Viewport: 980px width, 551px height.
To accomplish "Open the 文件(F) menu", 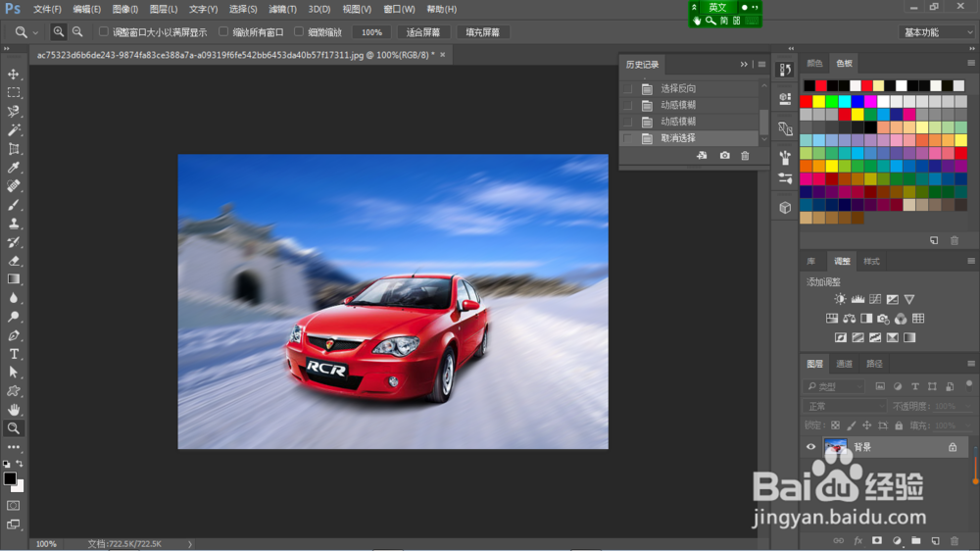I will 47,10.
